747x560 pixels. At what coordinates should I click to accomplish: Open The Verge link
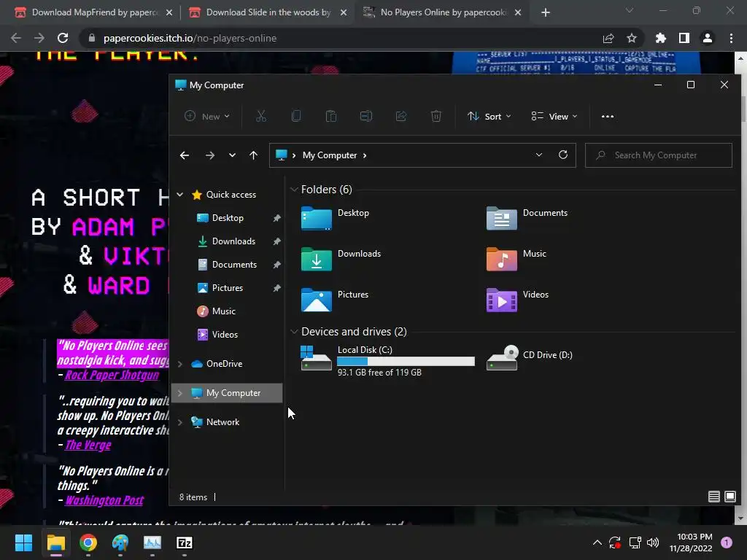tap(88, 446)
